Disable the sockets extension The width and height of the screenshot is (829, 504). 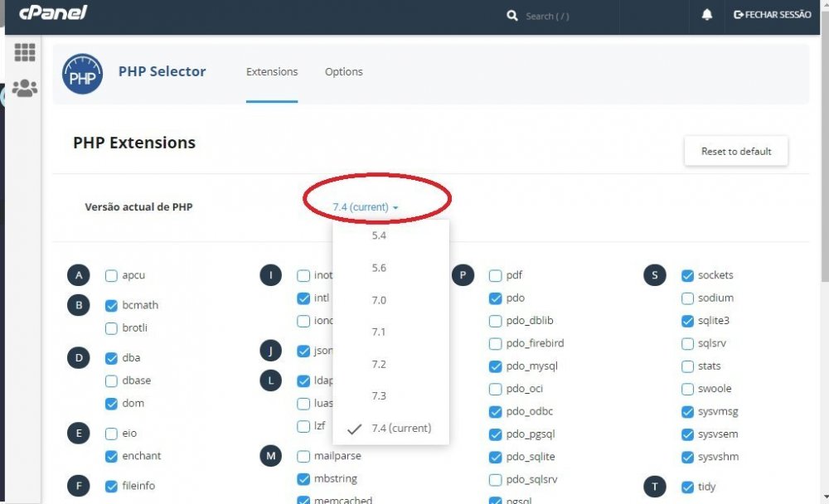pos(687,274)
